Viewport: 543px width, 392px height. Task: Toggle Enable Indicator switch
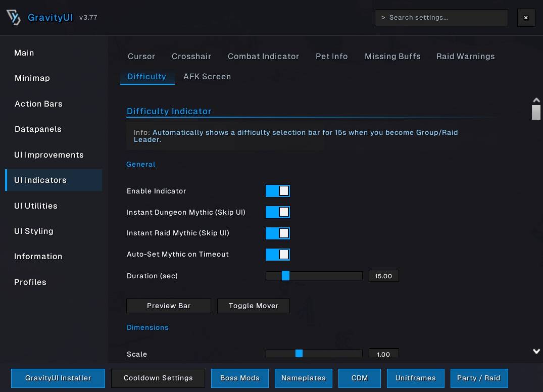(277, 191)
